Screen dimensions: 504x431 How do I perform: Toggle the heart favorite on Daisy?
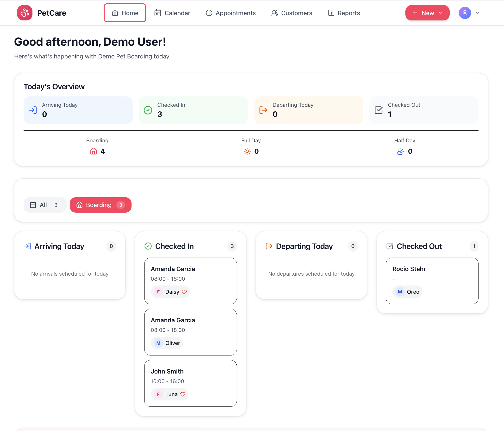coord(184,292)
